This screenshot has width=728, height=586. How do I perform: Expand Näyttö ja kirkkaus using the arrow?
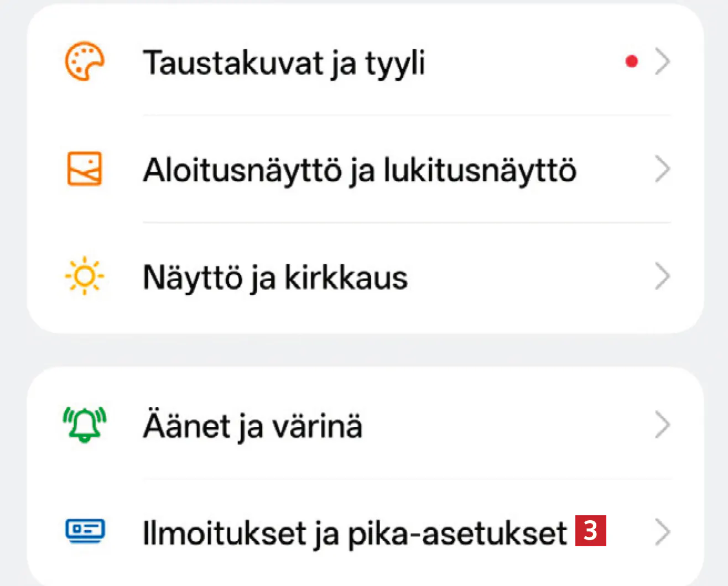662,276
